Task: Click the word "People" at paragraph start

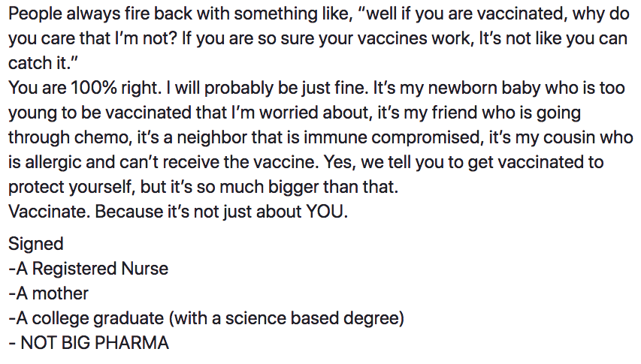Action: coord(35,14)
